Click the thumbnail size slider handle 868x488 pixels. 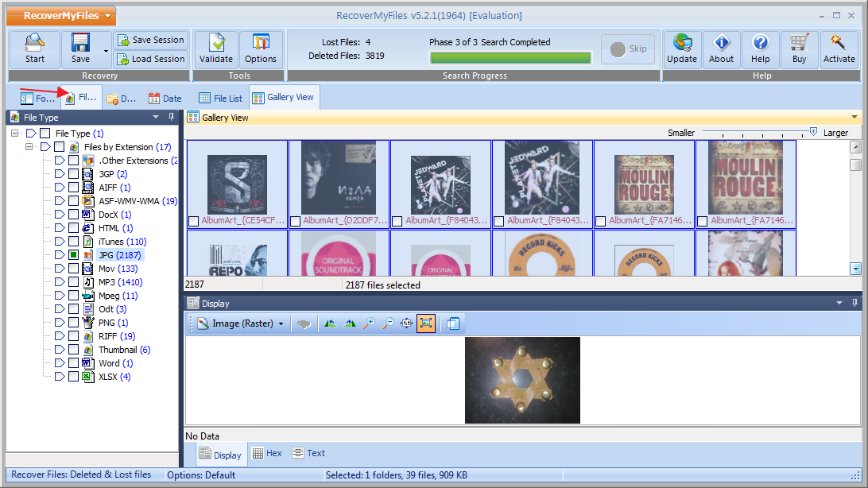pos(813,132)
